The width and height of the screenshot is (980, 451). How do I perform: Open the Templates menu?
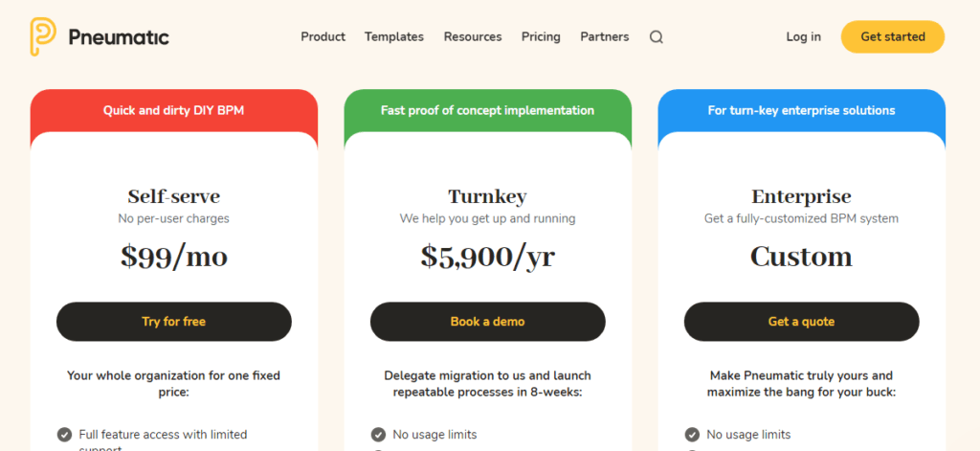393,37
